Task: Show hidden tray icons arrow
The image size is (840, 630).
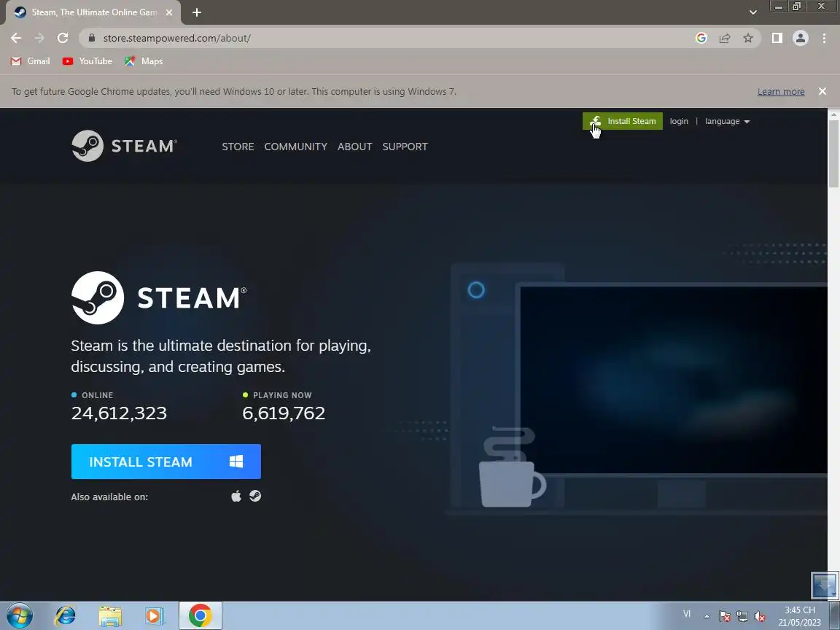Action: (707, 616)
